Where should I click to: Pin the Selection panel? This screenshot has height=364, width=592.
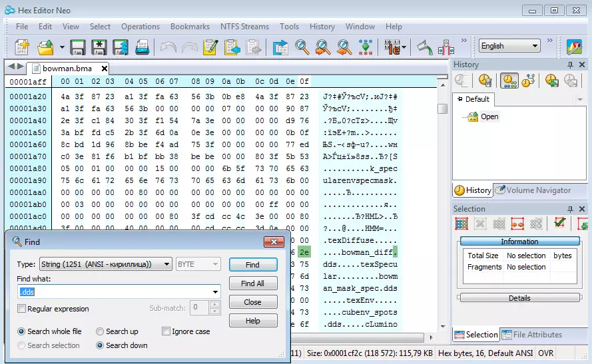tap(570, 209)
